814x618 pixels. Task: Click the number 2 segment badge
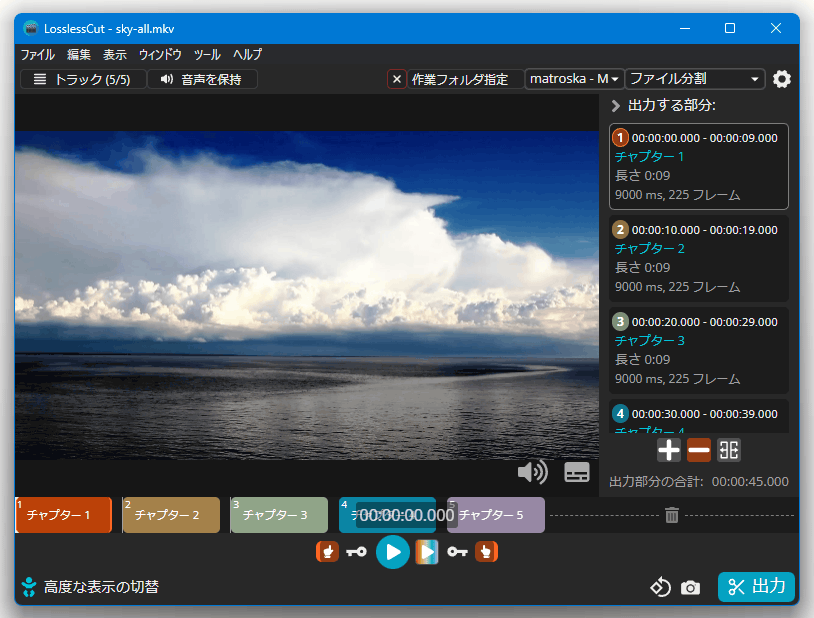pyautogui.click(x=620, y=230)
